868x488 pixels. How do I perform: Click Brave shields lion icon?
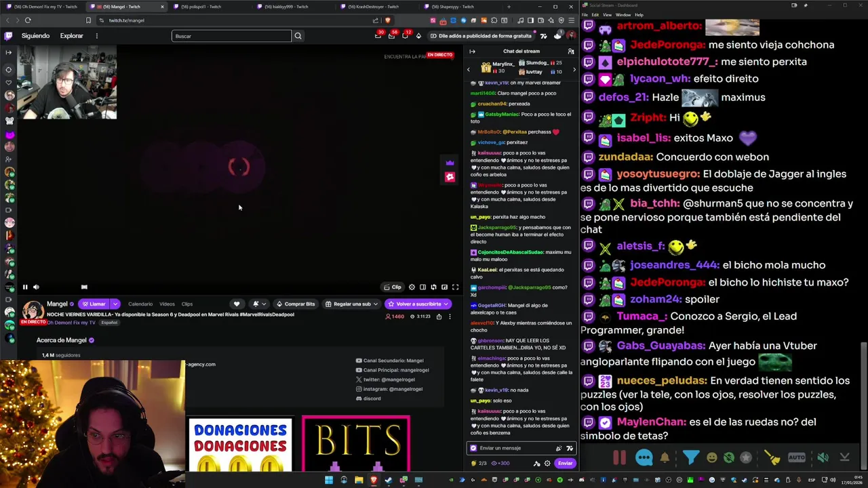[x=388, y=20]
